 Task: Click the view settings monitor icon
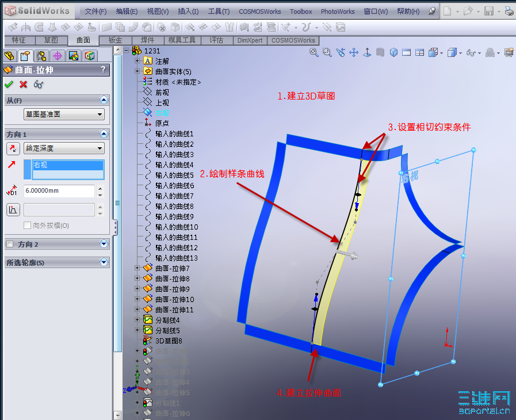[509, 52]
